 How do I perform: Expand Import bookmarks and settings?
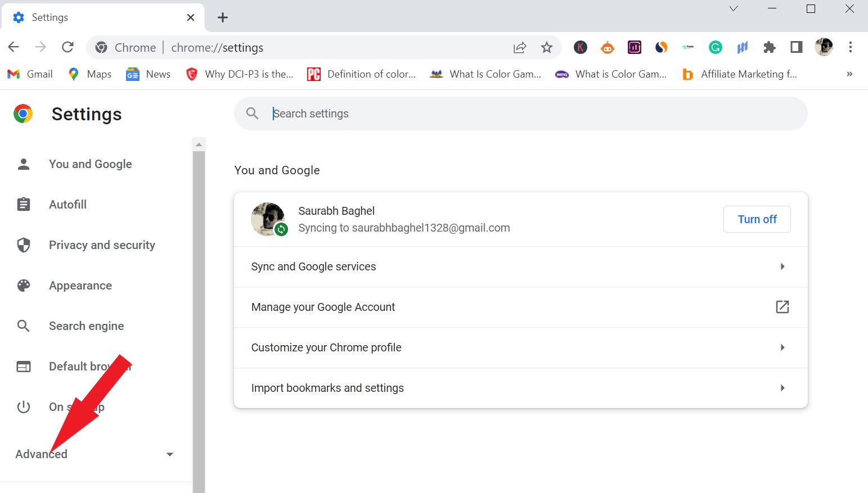coord(782,388)
